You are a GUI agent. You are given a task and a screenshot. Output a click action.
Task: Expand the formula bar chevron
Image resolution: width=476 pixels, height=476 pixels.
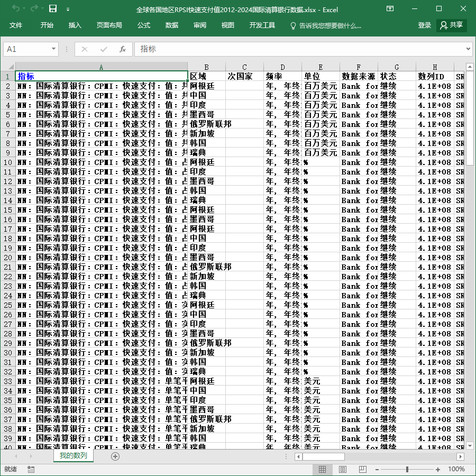coord(468,49)
